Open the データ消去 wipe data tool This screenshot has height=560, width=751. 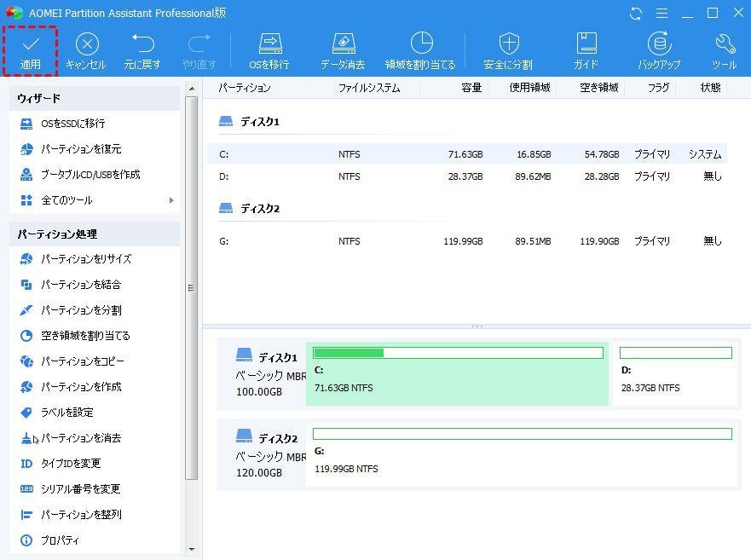pos(343,51)
